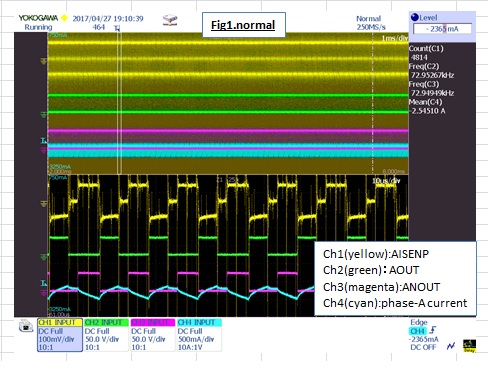Click the Level value field showing -2365 mA
Screen dimensions: 492x370
pyautogui.click(x=442, y=29)
